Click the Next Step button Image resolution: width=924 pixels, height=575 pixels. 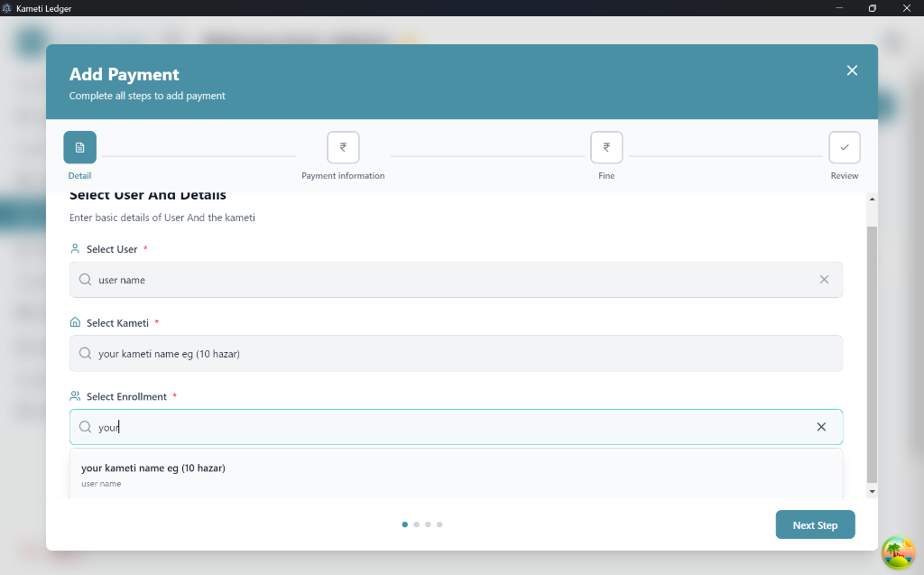pos(815,524)
